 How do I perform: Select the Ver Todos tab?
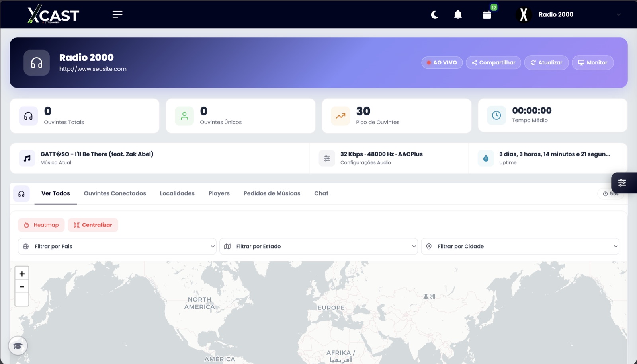tap(56, 193)
